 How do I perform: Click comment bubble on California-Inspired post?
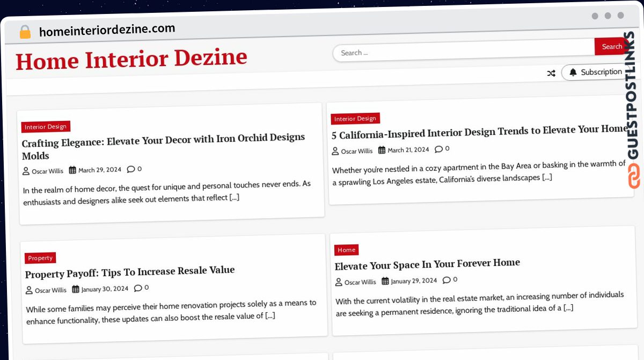pyautogui.click(x=438, y=149)
